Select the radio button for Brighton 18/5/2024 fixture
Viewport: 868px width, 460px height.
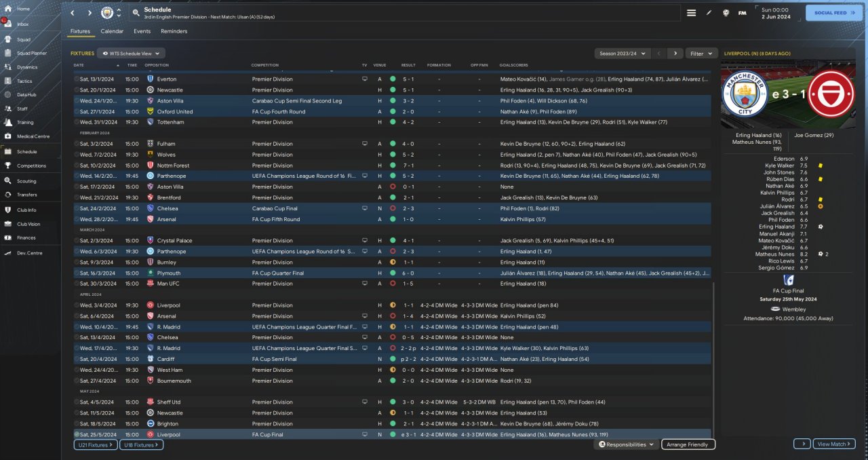(x=77, y=423)
